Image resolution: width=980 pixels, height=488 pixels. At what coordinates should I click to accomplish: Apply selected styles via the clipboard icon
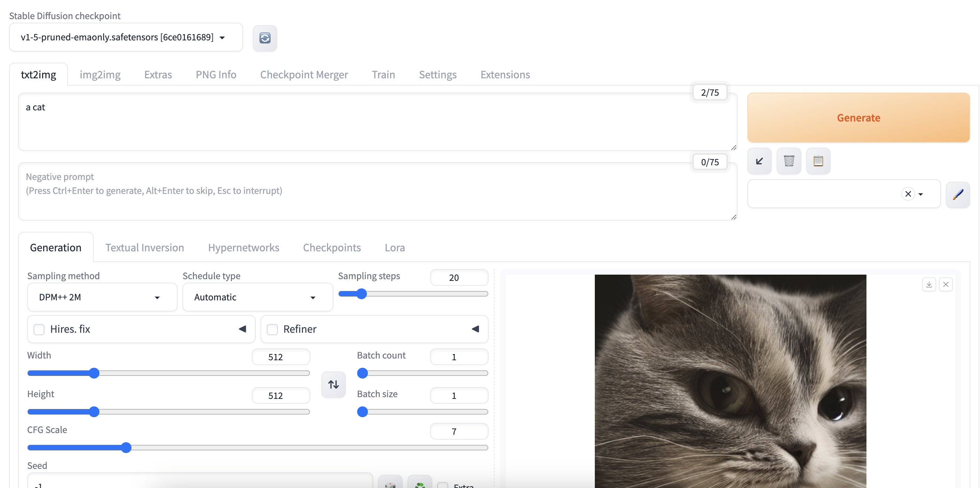click(x=818, y=160)
